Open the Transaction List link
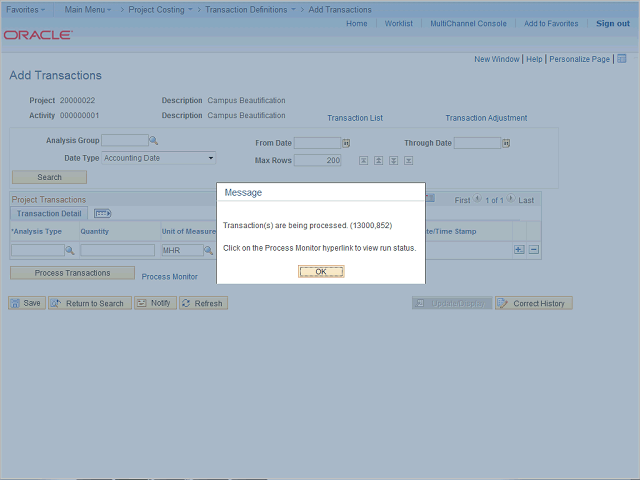 [355, 118]
